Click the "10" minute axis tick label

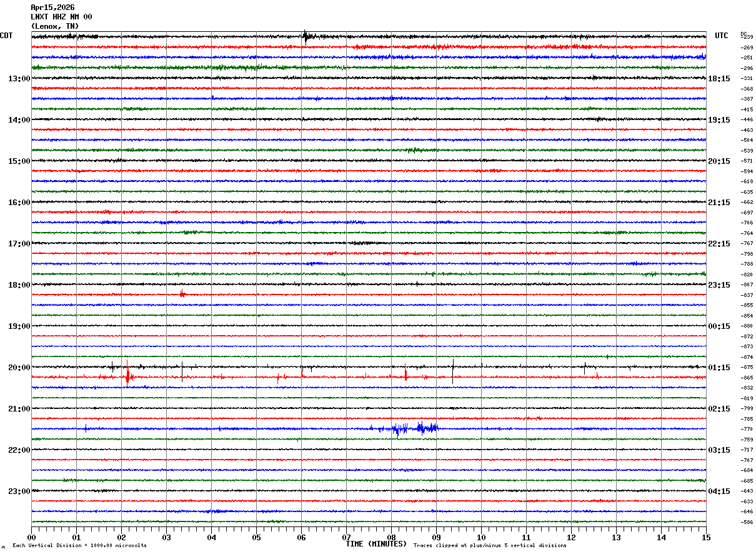pos(481,537)
